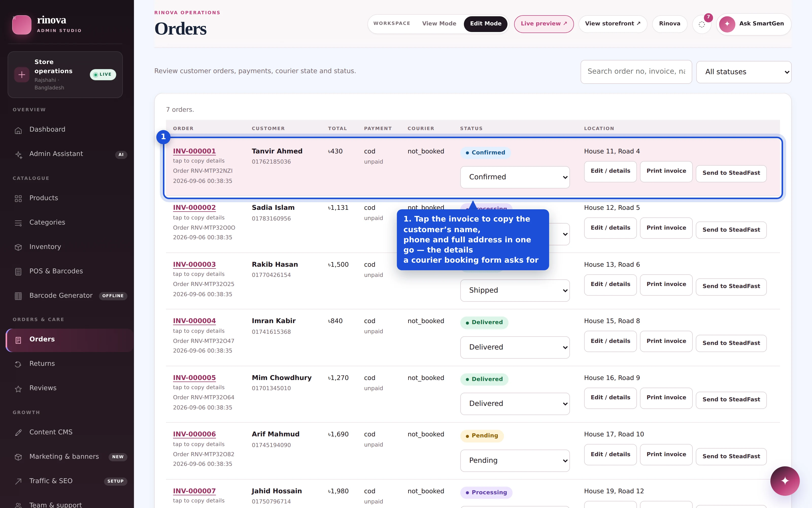
Task: Switch workspace to View Mode
Action: click(x=439, y=24)
